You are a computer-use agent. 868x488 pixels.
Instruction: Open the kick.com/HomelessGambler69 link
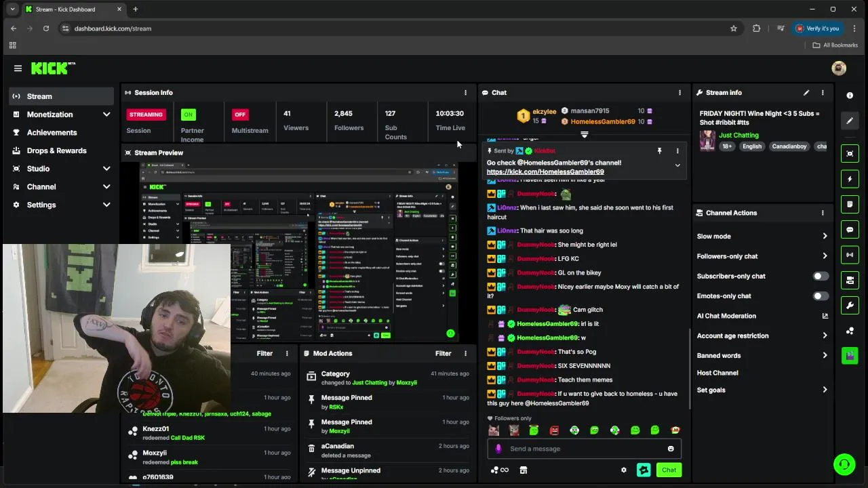tap(545, 172)
